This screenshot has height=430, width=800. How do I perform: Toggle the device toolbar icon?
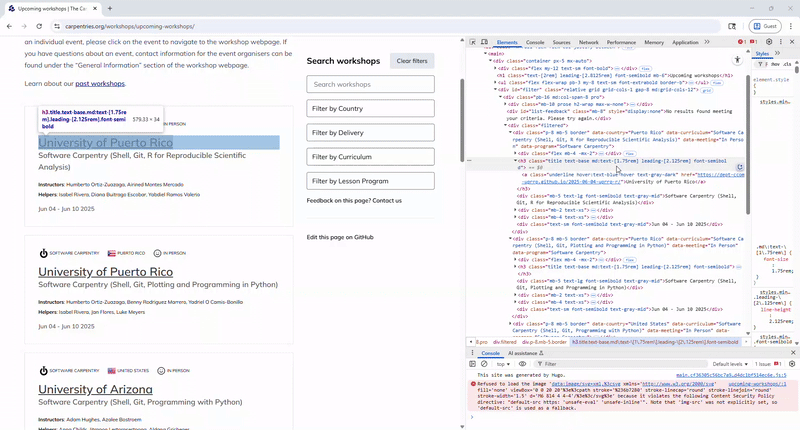pos(485,42)
